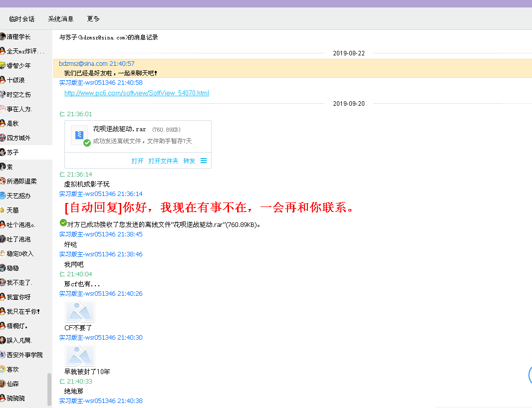The image size is (532, 408).
Task: Click the red 自动回复 message text
Action: 209,207
